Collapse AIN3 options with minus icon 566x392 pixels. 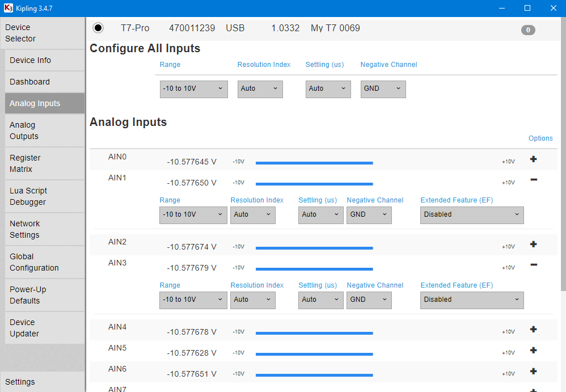(533, 265)
